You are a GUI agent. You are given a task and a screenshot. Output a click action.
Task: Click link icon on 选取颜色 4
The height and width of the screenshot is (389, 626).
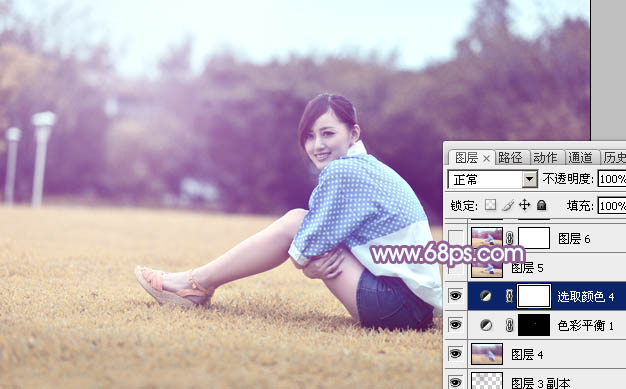(x=509, y=296)
